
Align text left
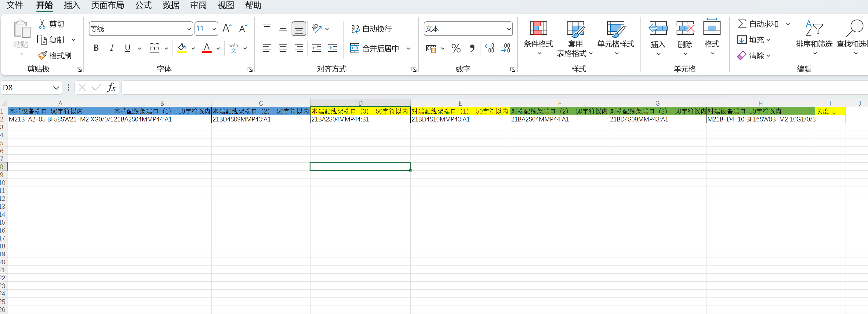(267, 48)
